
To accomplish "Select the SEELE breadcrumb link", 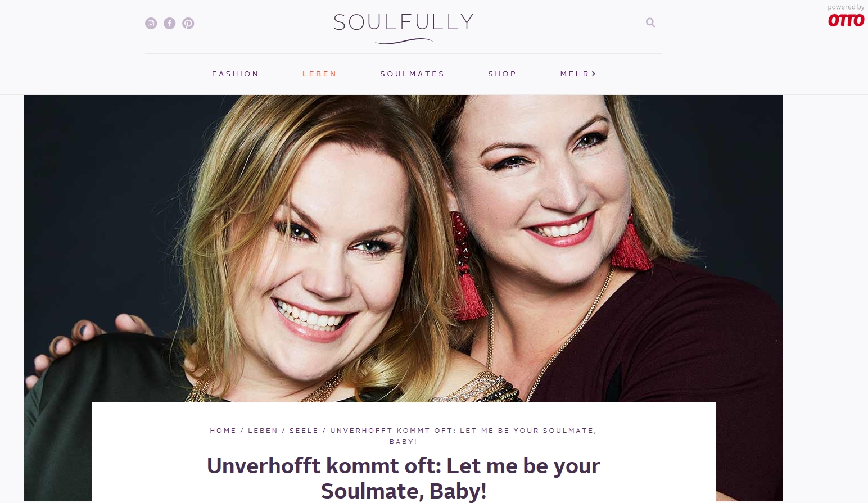I will tap(304, 431).
